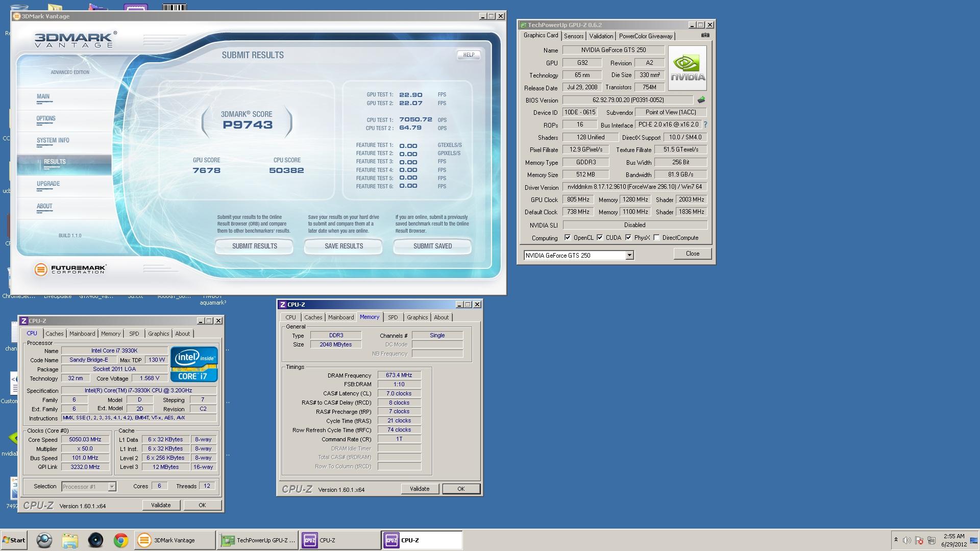The width and height of the screenshot is (980, 551).
Task: Click the CPU-Z Memory window title icon
Action: point(282,305)
